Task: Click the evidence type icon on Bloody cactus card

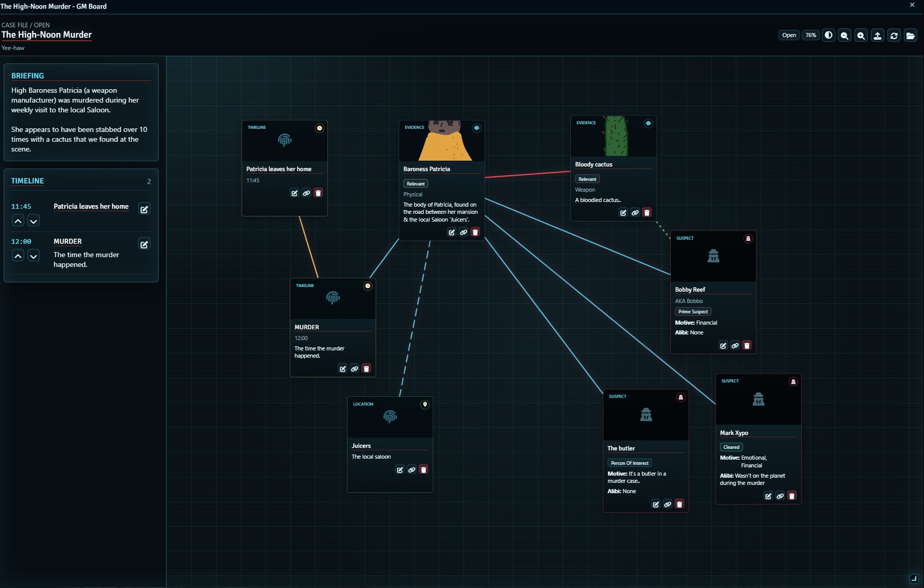Action: coord(649,123)
